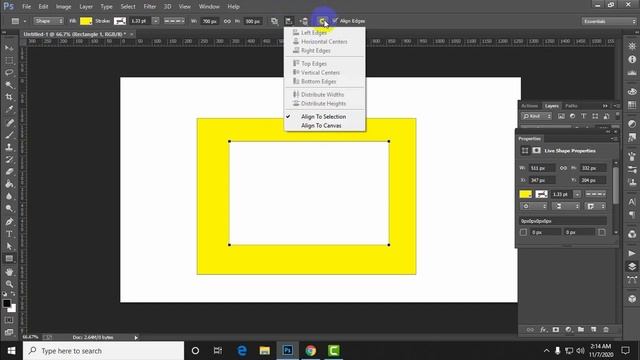Select the Blur tool
640x360 pixels.
pos(9,196)
